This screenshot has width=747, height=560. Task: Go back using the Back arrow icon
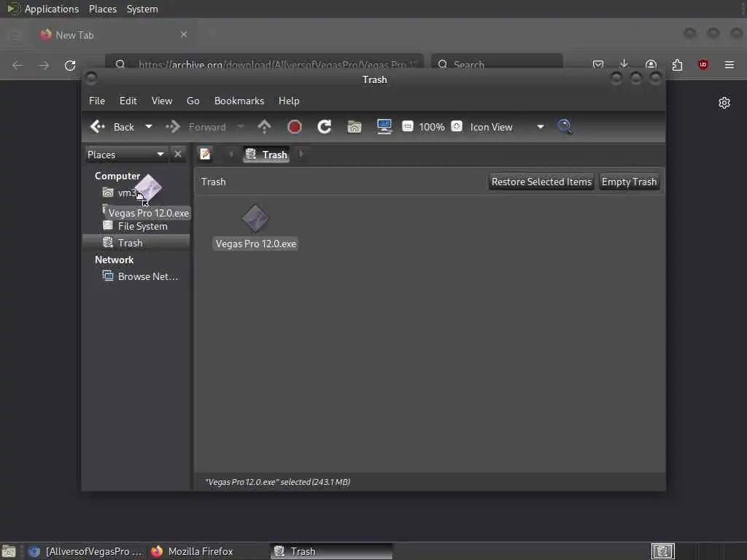[98, 127]
